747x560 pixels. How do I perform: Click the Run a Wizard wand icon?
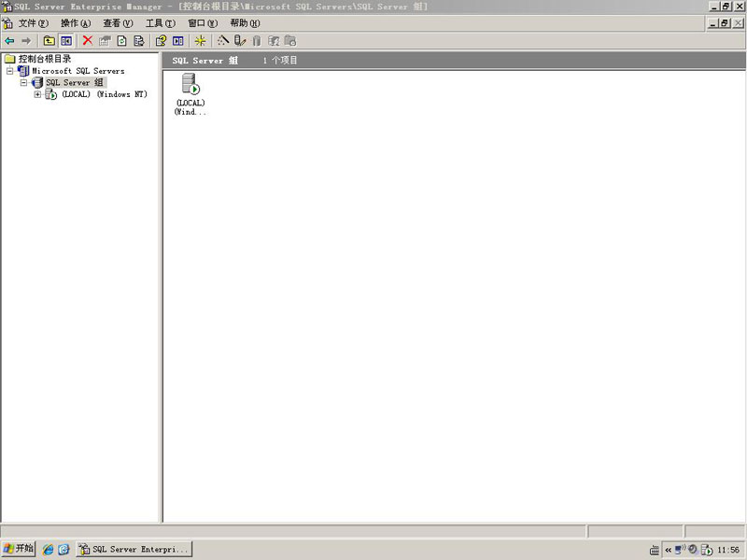222,40
